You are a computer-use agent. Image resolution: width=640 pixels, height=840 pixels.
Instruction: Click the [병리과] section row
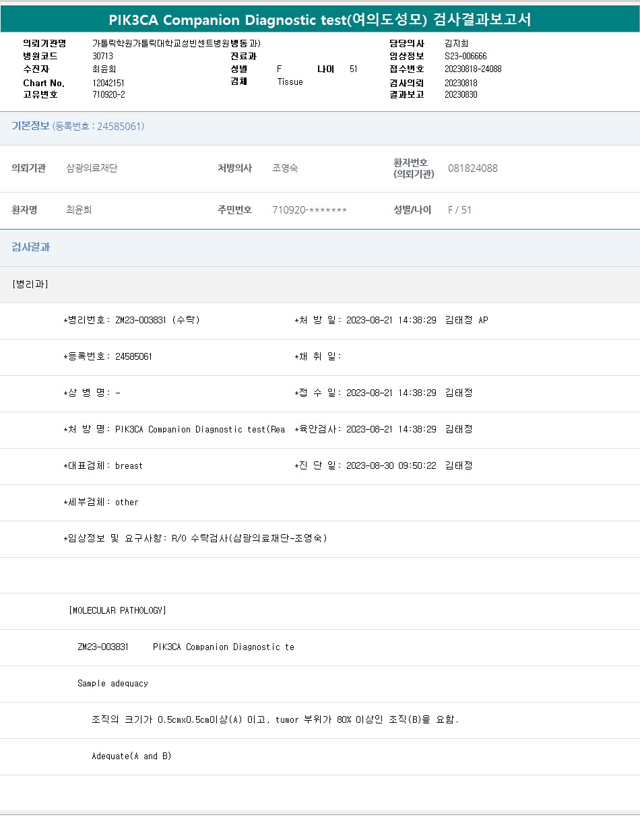point(30,284)
